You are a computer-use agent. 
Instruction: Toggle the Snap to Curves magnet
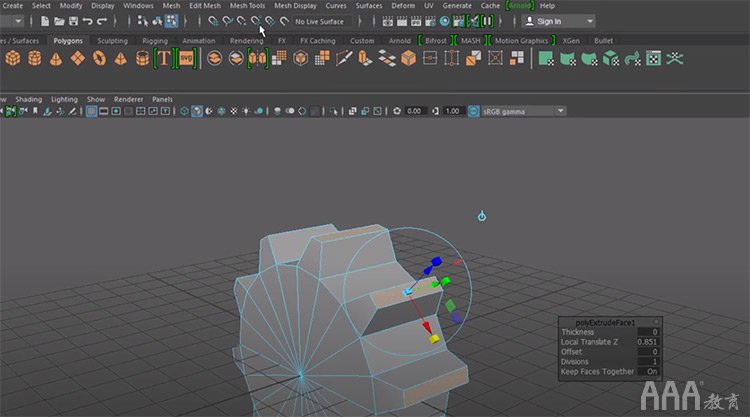[x=227, y=21]
